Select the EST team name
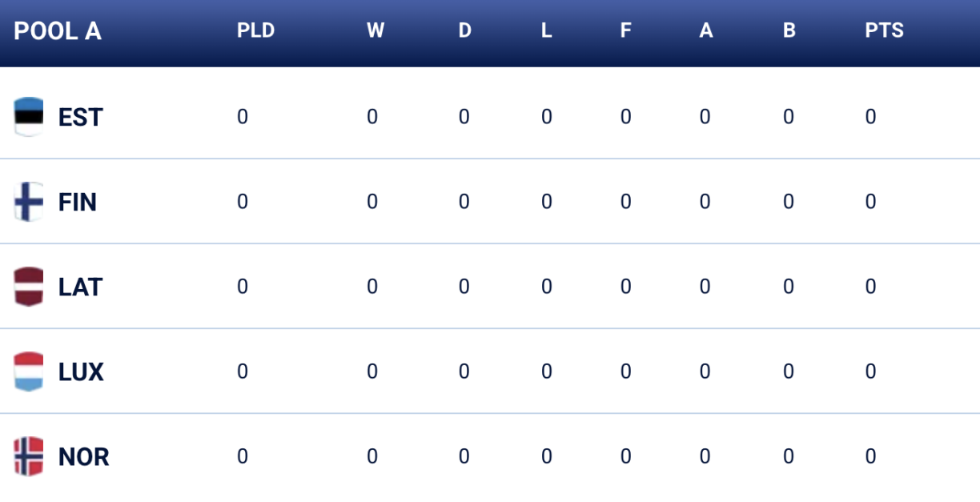Viewport: 980px width, 502px height. [80, 118]
